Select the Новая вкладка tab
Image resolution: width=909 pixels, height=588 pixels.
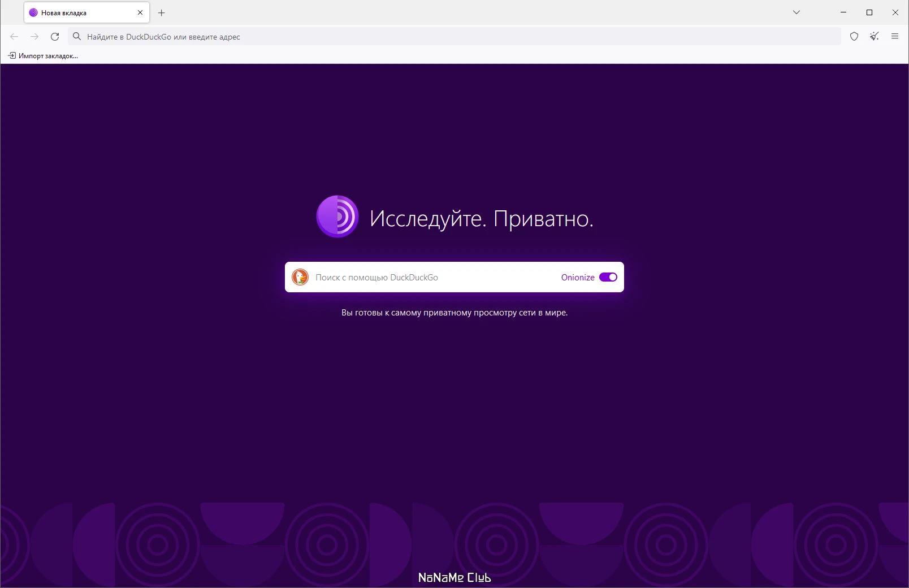pos(79,12)
